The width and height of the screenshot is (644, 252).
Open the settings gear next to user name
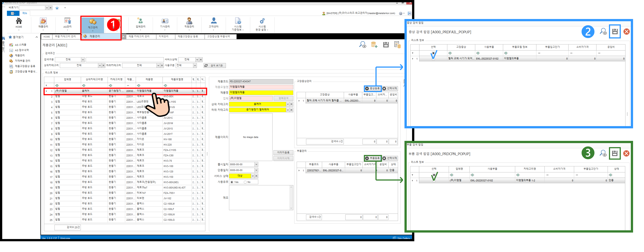[x=401, y=13]
